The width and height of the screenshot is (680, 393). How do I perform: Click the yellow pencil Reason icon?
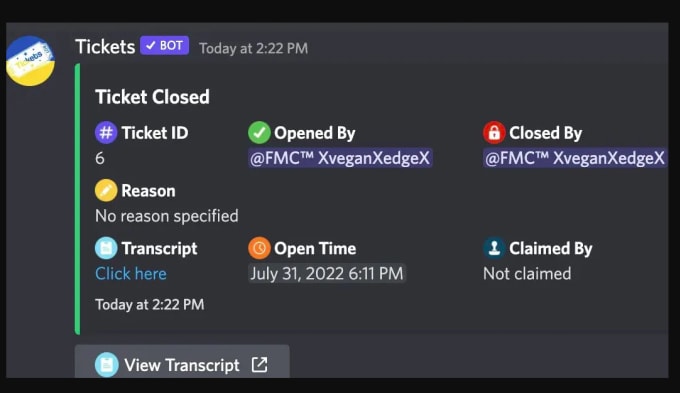coord(106,190)
